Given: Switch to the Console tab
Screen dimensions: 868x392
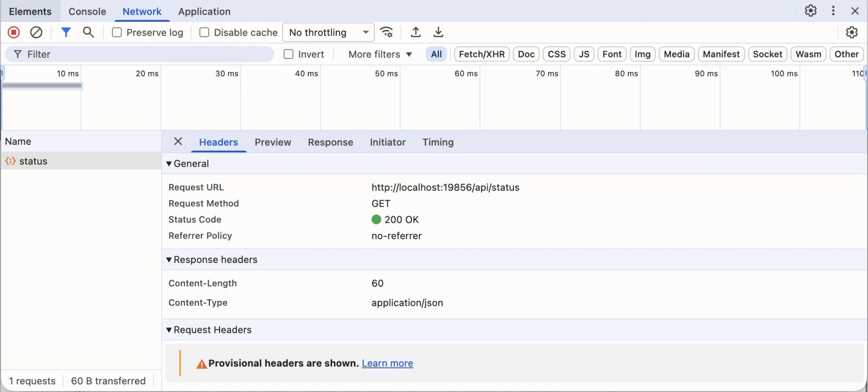Looking at the screenshot, I should (87, 11).
